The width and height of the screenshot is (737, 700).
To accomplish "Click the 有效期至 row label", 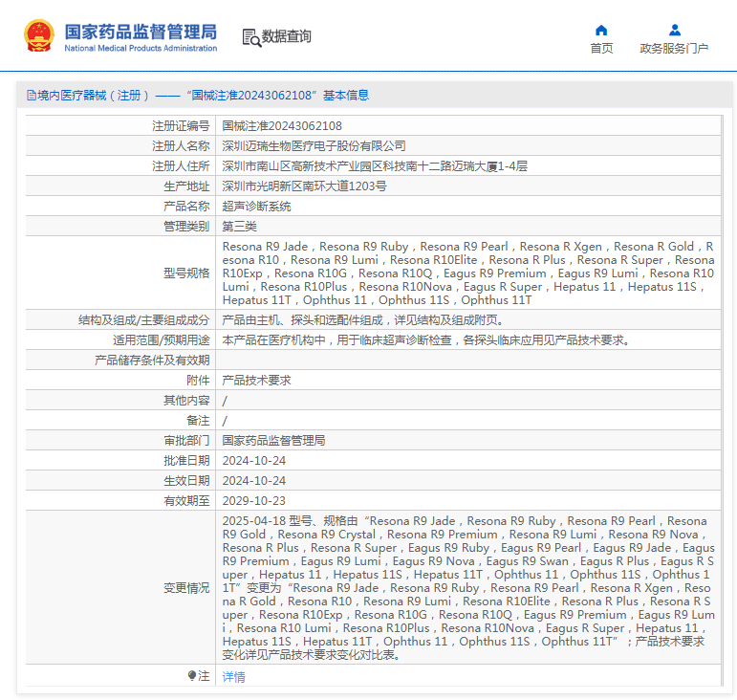I will tap(186, 501).
